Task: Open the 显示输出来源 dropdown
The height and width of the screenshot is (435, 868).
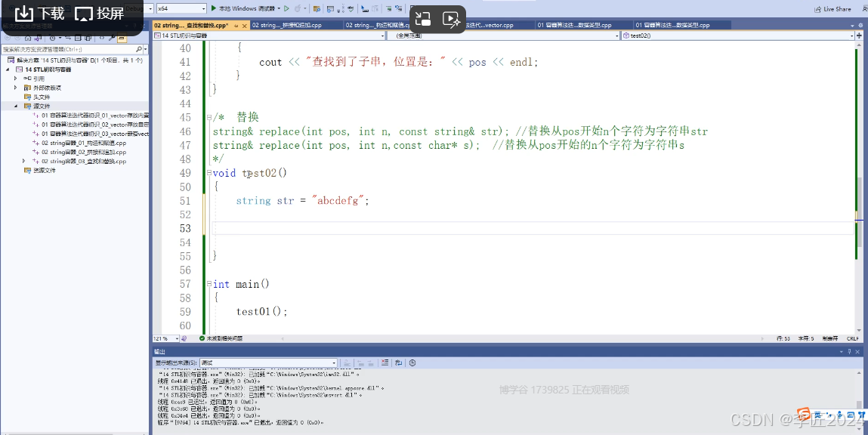Action: click(268, 363)
